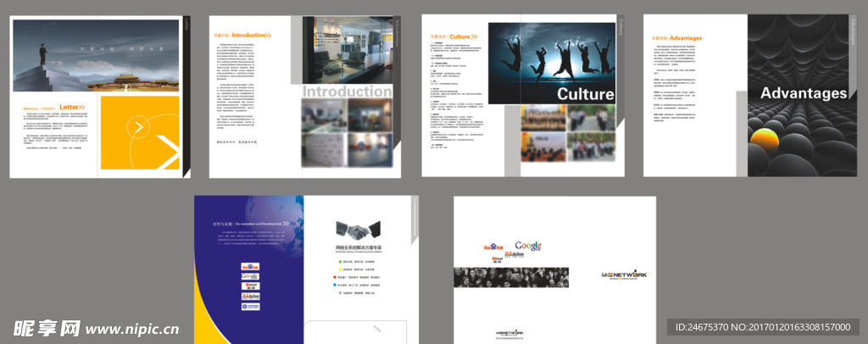Open the jumping silhouettes photo on Culture page
The height and width of the screenshot is (344, 868).
point(552,63)
